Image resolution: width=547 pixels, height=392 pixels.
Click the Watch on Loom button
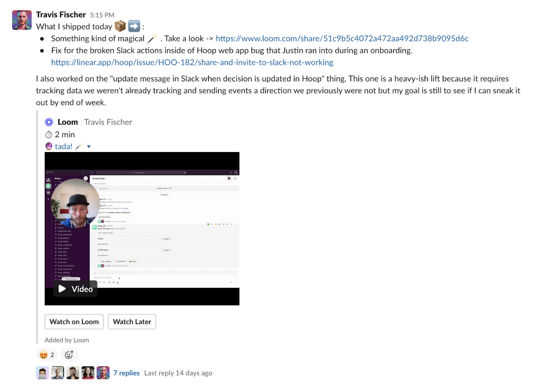[x=74, y=322]
